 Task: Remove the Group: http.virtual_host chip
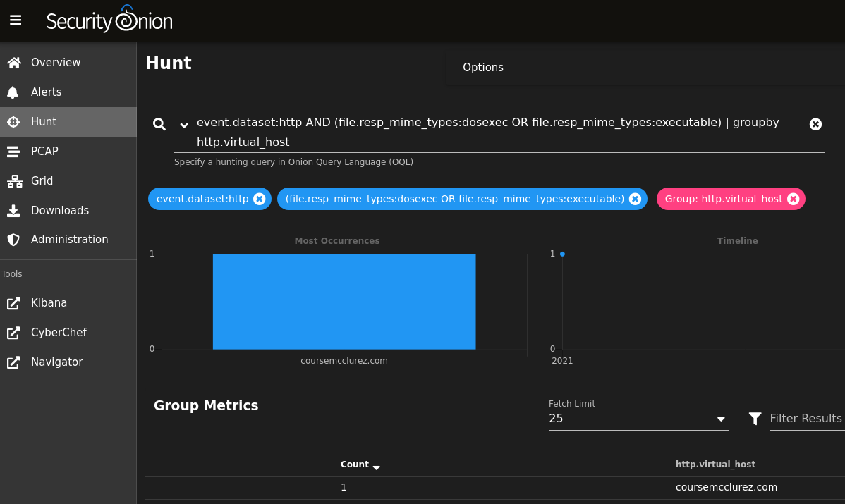click(793, 199)
